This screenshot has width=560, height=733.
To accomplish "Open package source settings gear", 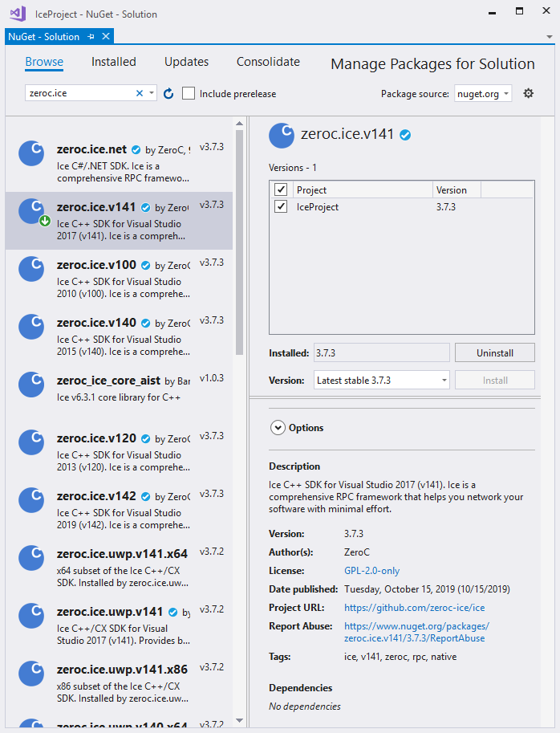I will coord(528,93).
